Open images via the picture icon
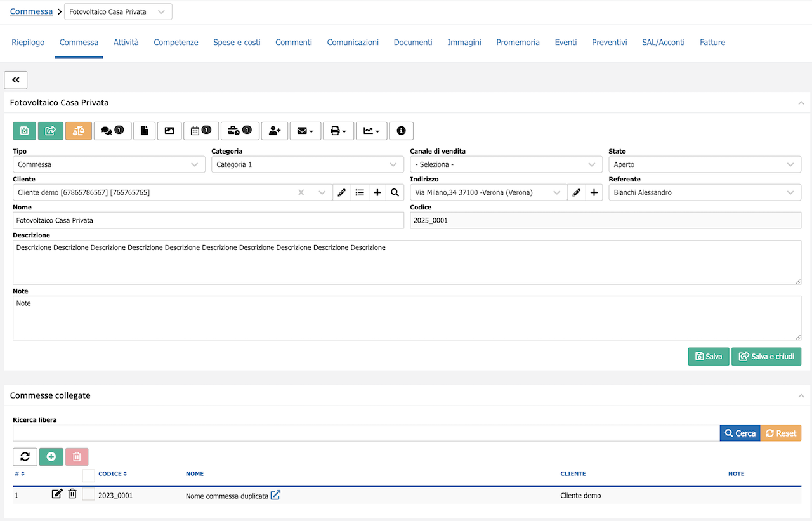The width and height of the screenshot is (812, 521). tap(169, 131)
